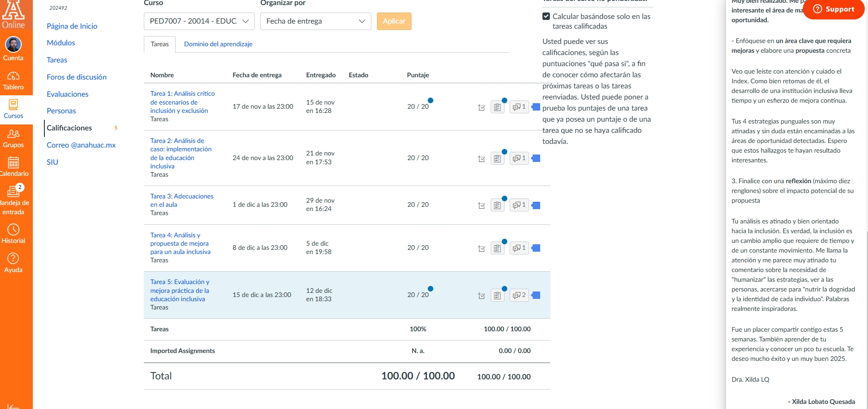The width and height of the screenshot is (868, 409).
Task: Open Grupos in global sidebar
Action: pyautogui.click(x=13, y=138)
